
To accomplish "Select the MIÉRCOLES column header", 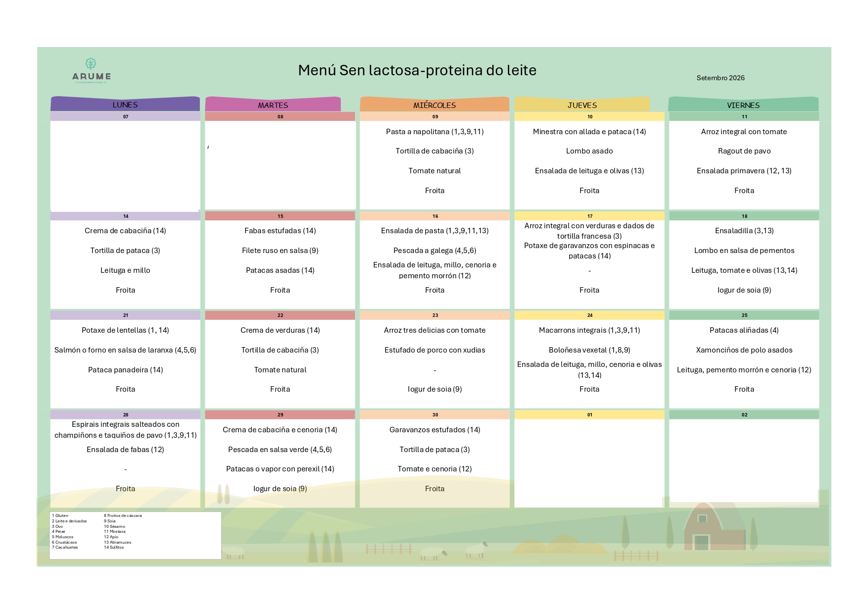I will tap(434, 104).
